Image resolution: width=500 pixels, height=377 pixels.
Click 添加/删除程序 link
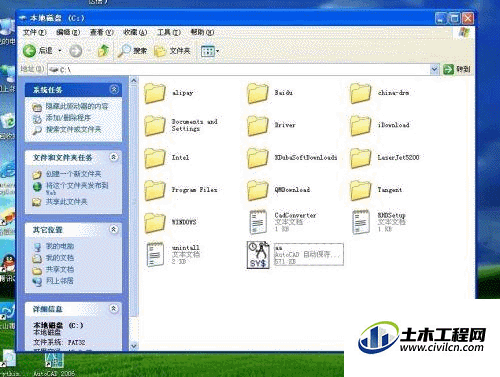click(x=68, y=118)
